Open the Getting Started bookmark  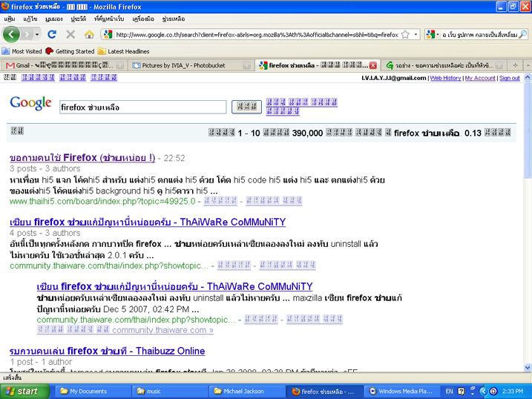click(70, 51)
